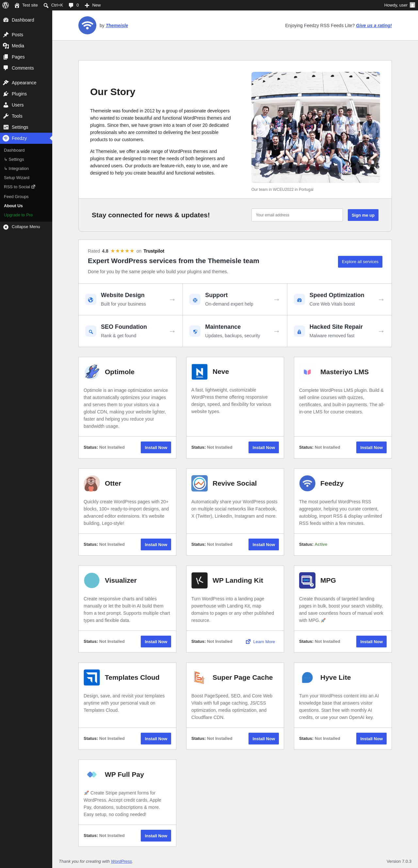Install Super Page Cache plugin

264,739
